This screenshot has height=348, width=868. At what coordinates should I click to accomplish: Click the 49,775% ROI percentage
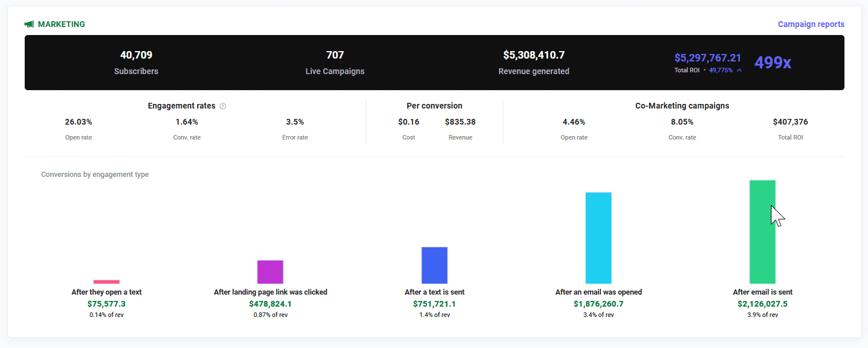(x=721, y=70)
